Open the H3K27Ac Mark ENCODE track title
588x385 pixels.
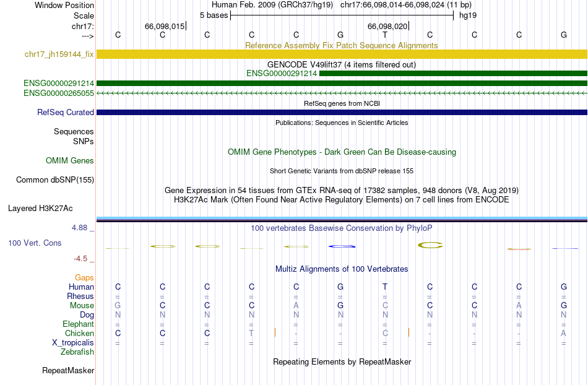tap(342, 199)
